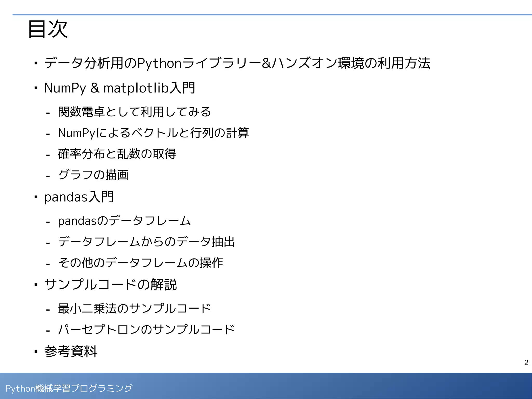Click the page number 2
The height and width of the screenshot is (399, 532).
tap(526, 363)
